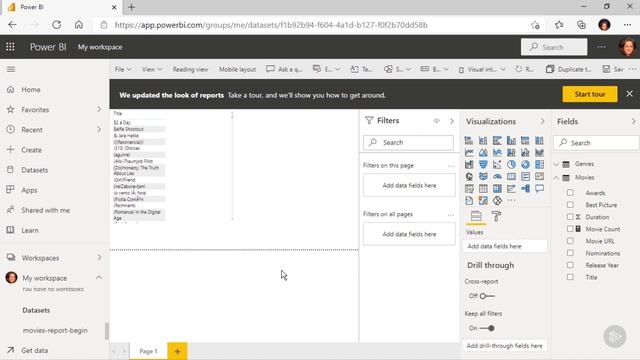
Task: Select the Clustered bar chart visualization
Action: pyautogui.click(x=497, y=140)
